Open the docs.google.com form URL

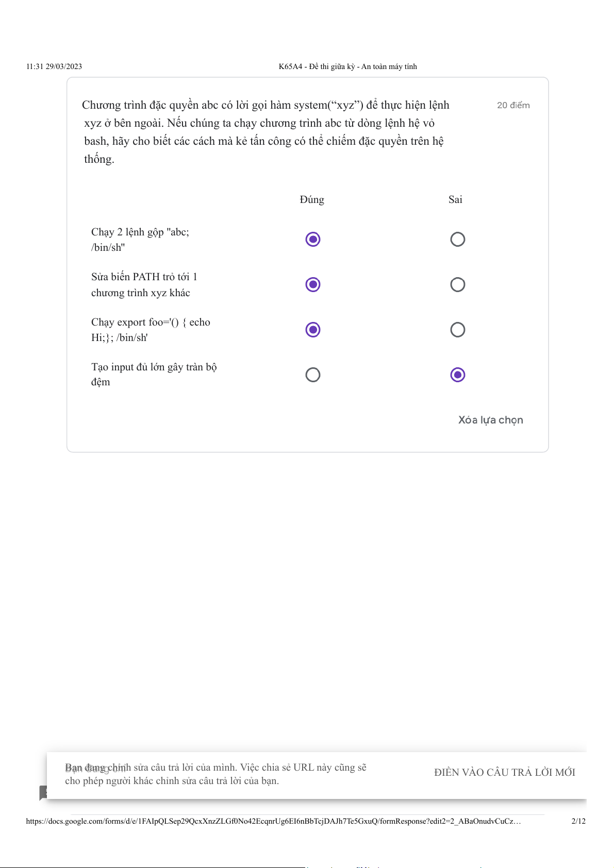(x=273, y=821)
